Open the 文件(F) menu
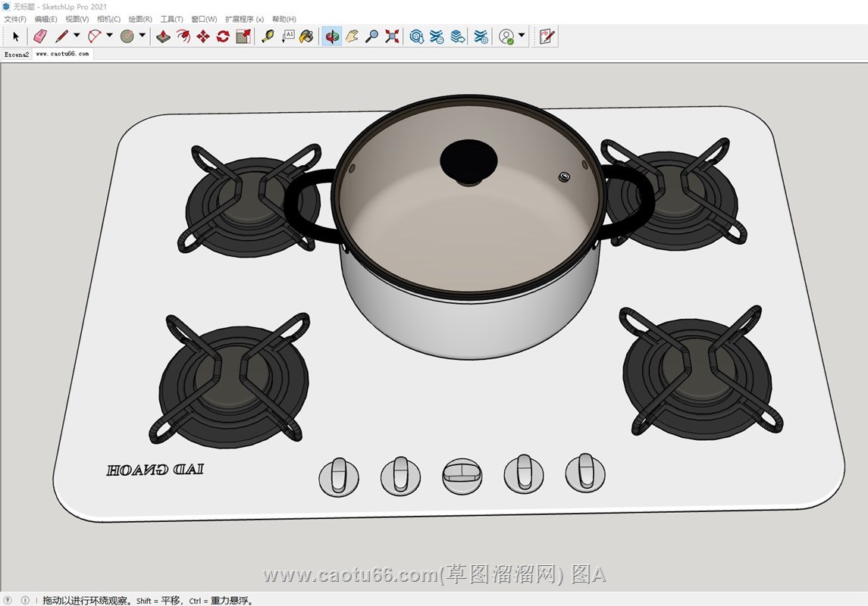Image resolution: width=868 pixels, height=606 pixels. tap(15, 19)
